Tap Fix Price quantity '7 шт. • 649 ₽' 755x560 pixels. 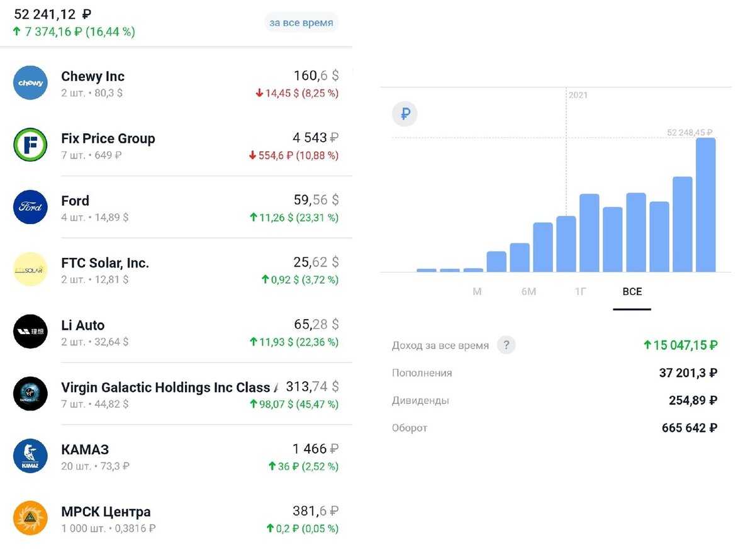coord(91,155)
